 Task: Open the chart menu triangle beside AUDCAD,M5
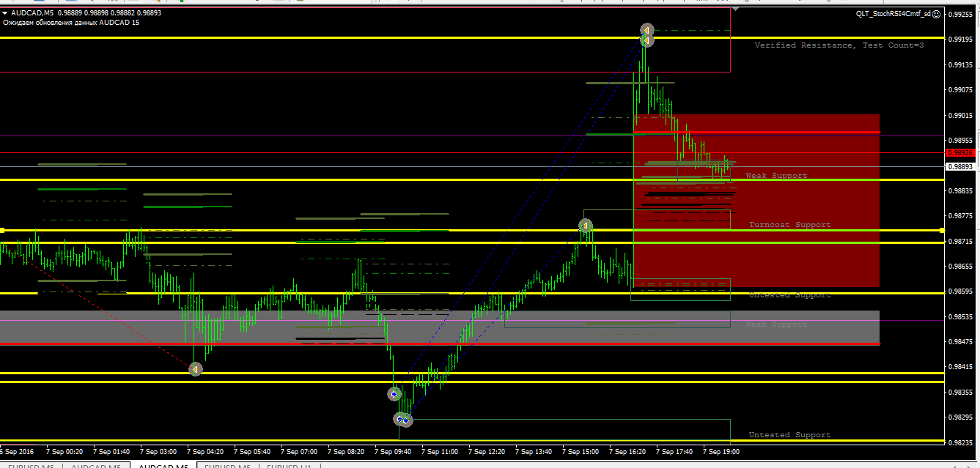pyautogui.click(x=5, y=13)
